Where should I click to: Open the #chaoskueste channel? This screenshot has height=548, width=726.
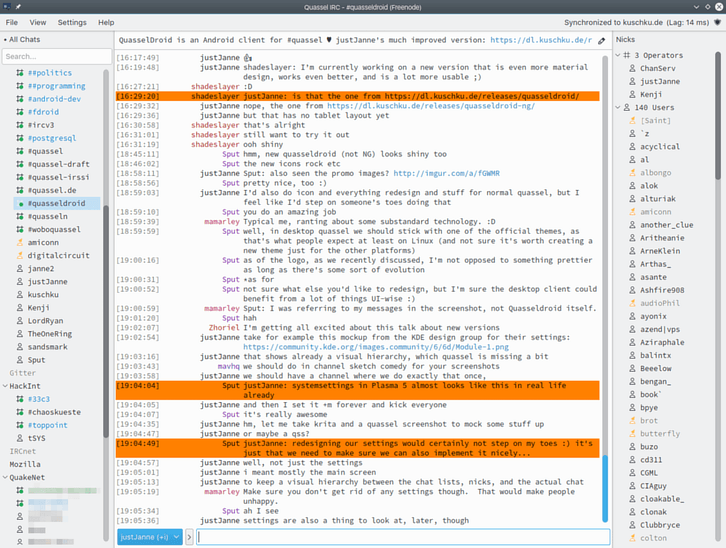[54, 412]
